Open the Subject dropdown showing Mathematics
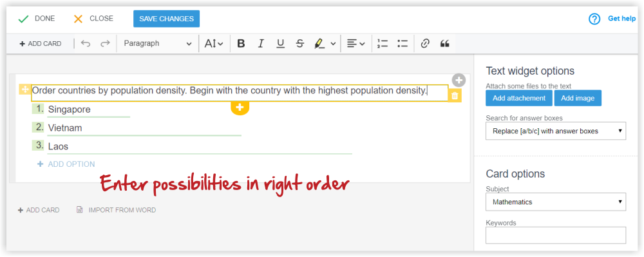Viewport: 644px width, 257px height. (x=556, y=202)
